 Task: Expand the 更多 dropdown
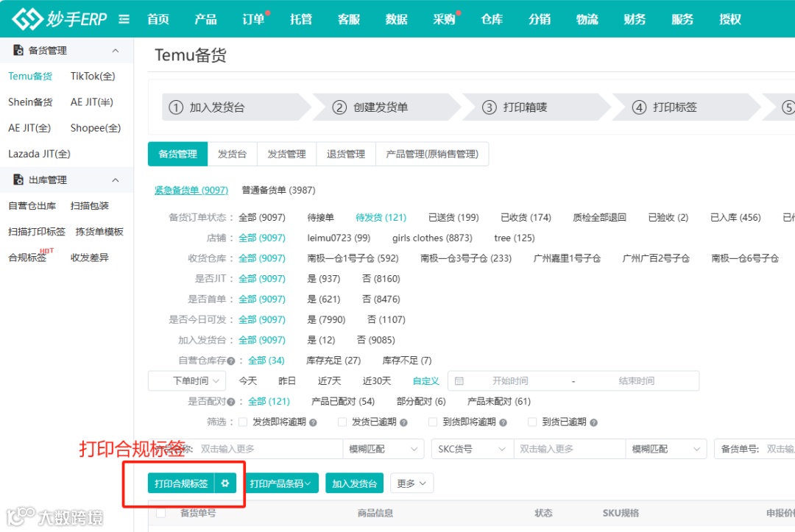411,483
